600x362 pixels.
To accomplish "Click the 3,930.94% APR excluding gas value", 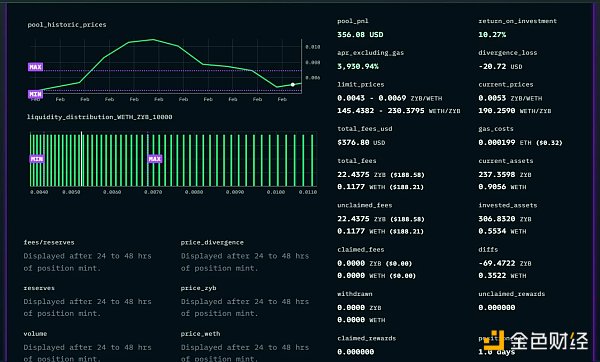I will [358, 66].
